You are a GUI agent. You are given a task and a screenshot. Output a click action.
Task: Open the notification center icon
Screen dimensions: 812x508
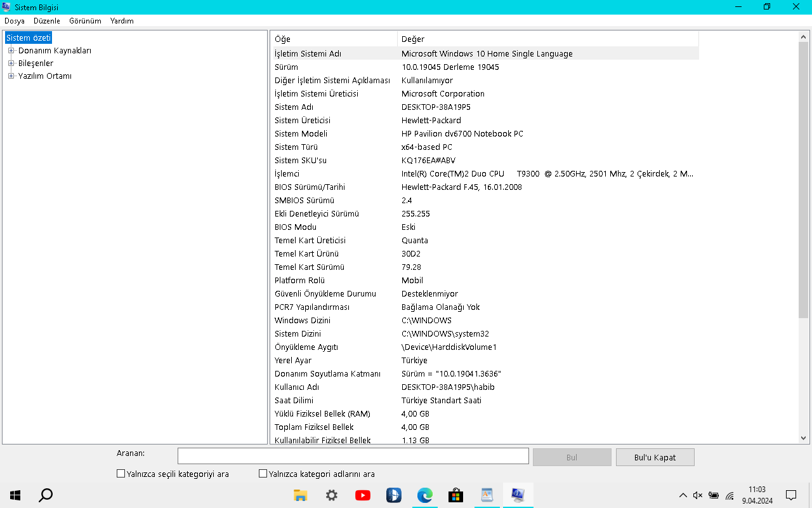click(791, 495)
